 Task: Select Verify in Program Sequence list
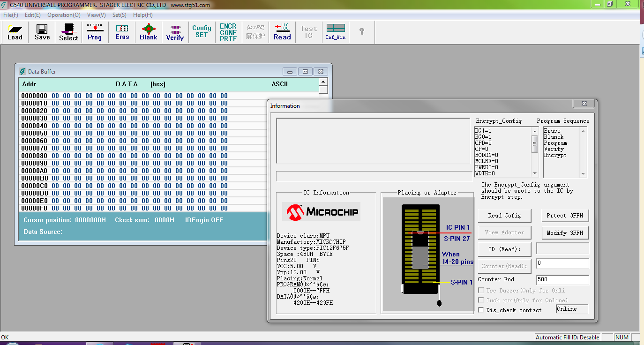[x=554, y=149]
